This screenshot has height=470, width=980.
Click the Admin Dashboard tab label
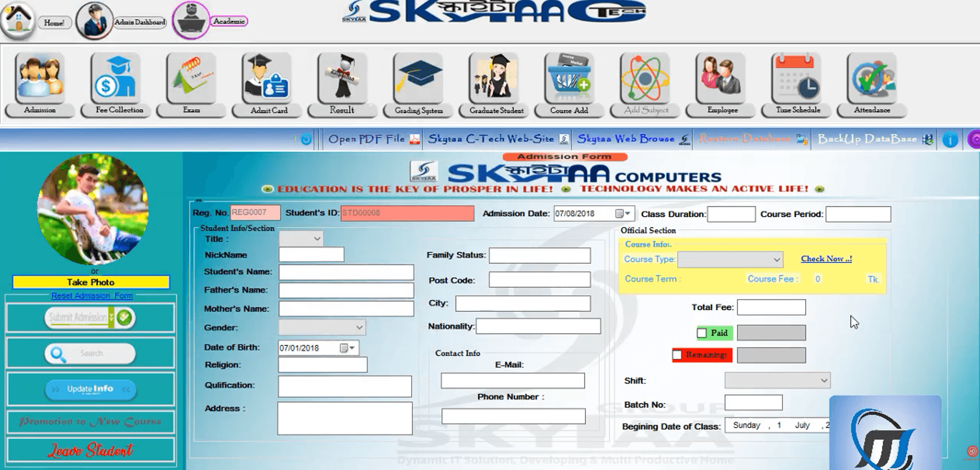140,22
